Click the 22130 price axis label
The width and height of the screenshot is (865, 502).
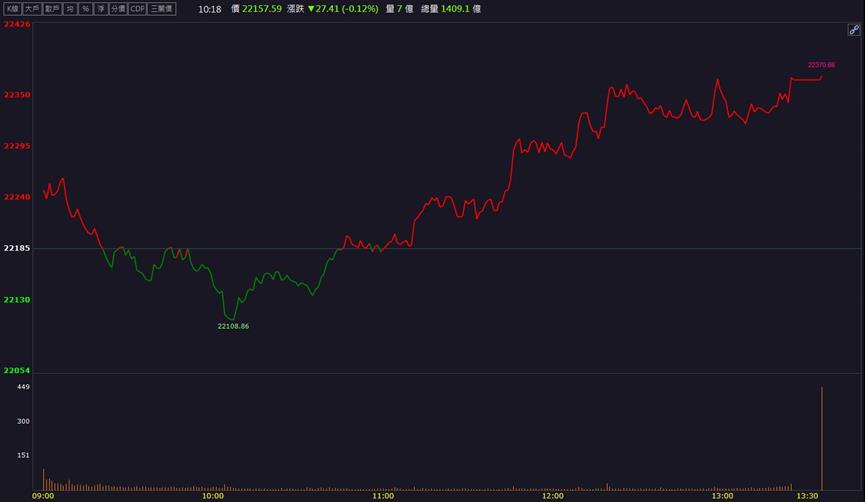17,300
